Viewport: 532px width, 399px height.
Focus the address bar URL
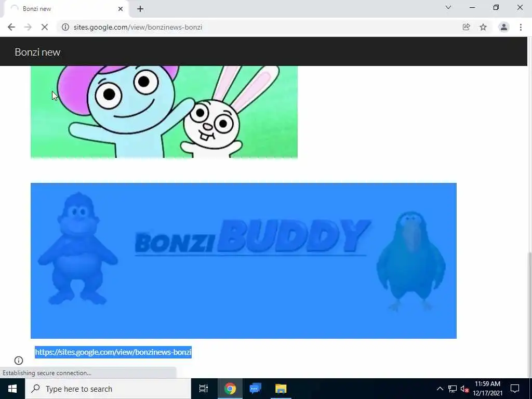138,27
